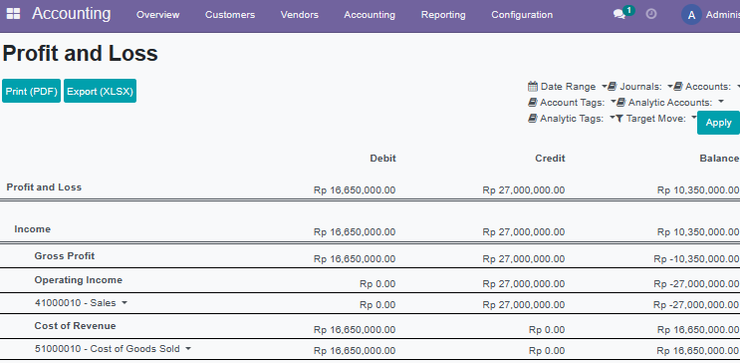Apply the selected report filters
The width and height of the screenshot is (740, 363).
pos(718,123)
